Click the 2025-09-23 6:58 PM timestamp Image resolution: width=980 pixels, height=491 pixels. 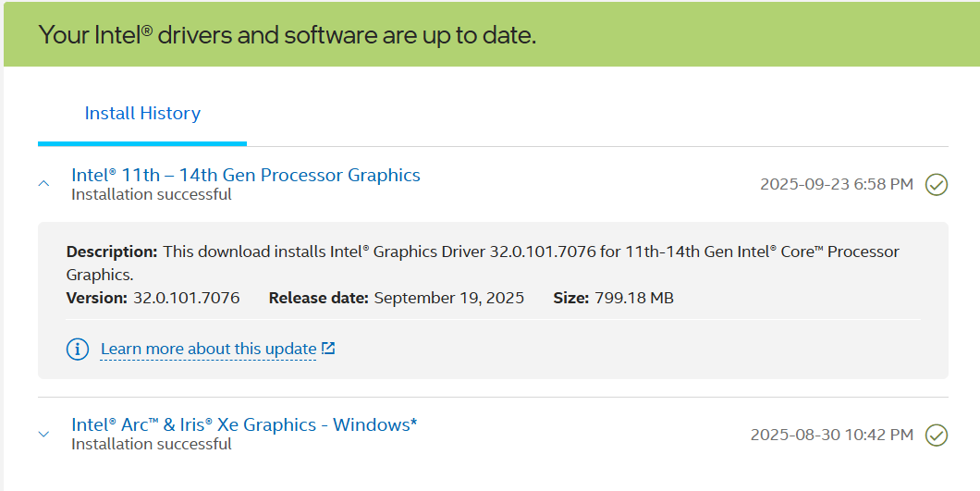pos(836,184)
